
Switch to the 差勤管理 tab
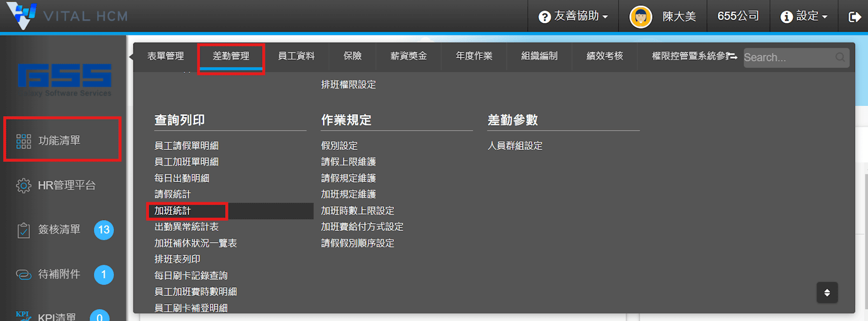coord(231,56)
